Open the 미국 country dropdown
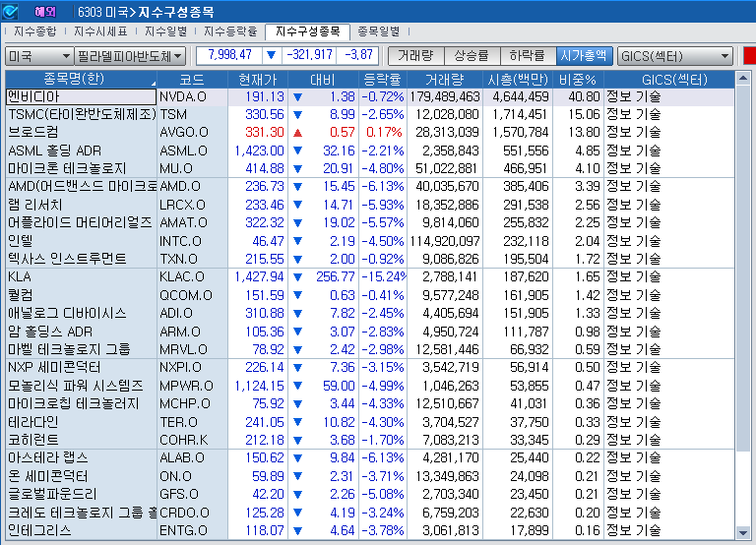756x545 pixels. (39, 56)
